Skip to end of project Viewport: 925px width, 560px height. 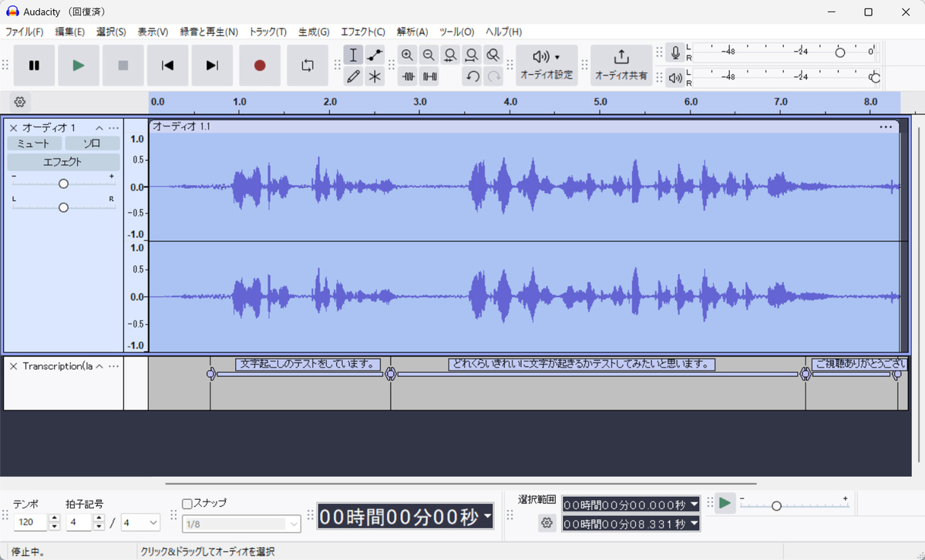pos(212,65)
